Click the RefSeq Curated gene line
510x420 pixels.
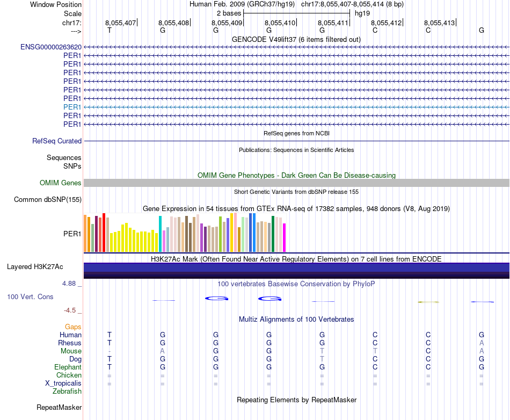click(296, 141)
